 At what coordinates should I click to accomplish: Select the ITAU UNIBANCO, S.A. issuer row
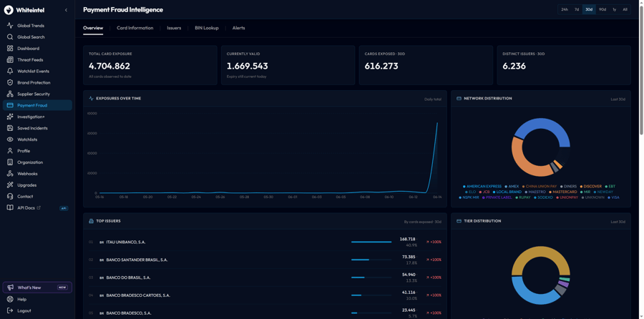(x=265, y=242)
